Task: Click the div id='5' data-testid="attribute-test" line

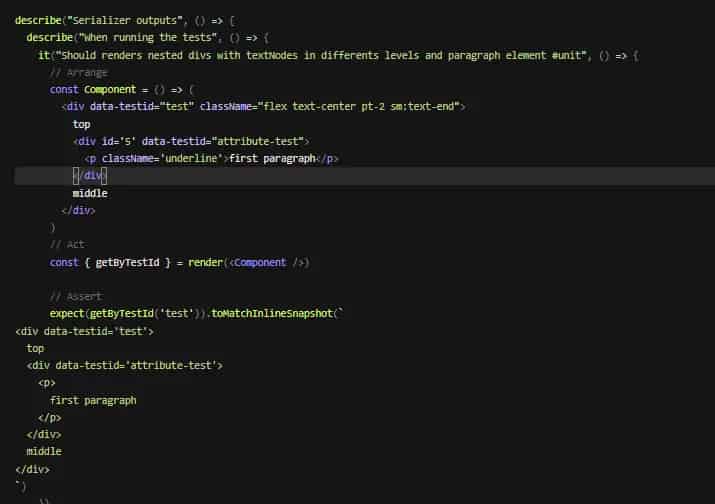Action: [191, 141]
